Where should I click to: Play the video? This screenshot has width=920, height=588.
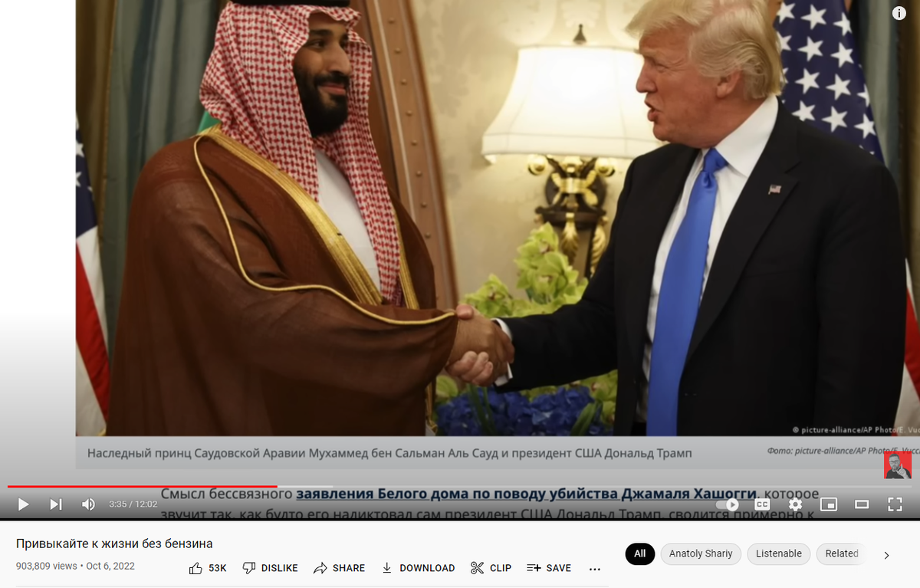click(23, 504)
